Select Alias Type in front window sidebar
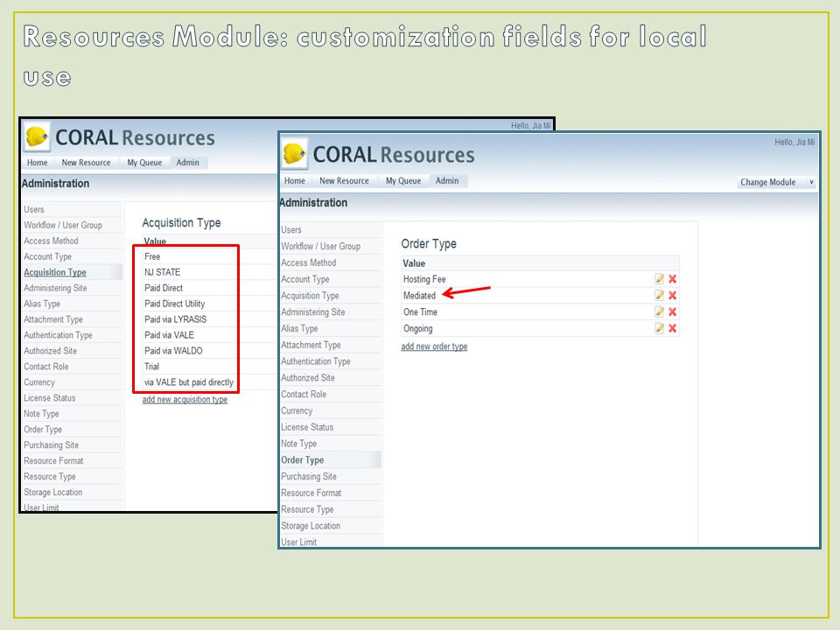The width and height of the screenshot is (840, 630). 330,328
